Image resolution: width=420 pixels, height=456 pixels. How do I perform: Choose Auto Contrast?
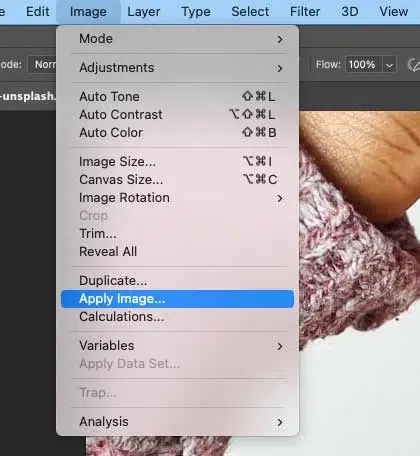(x=178, y=115)
